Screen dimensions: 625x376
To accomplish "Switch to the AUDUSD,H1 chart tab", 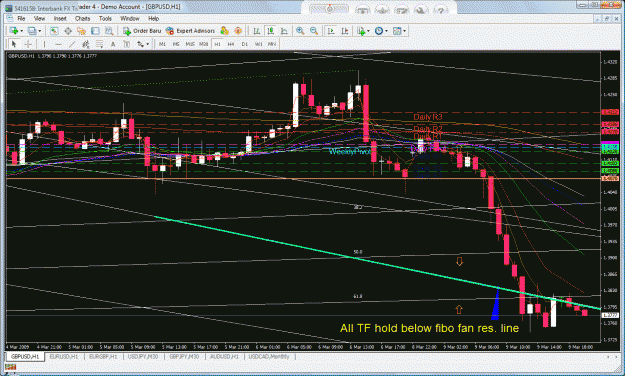I will 224,356.
